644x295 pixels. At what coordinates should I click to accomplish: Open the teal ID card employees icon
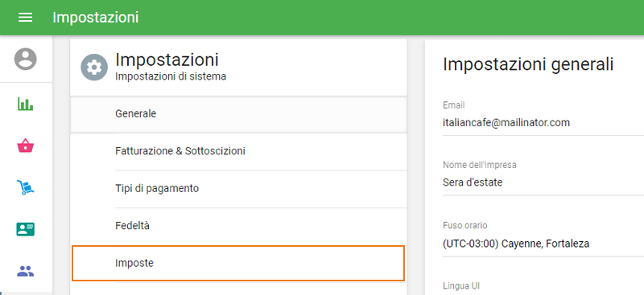coord(26,229)
